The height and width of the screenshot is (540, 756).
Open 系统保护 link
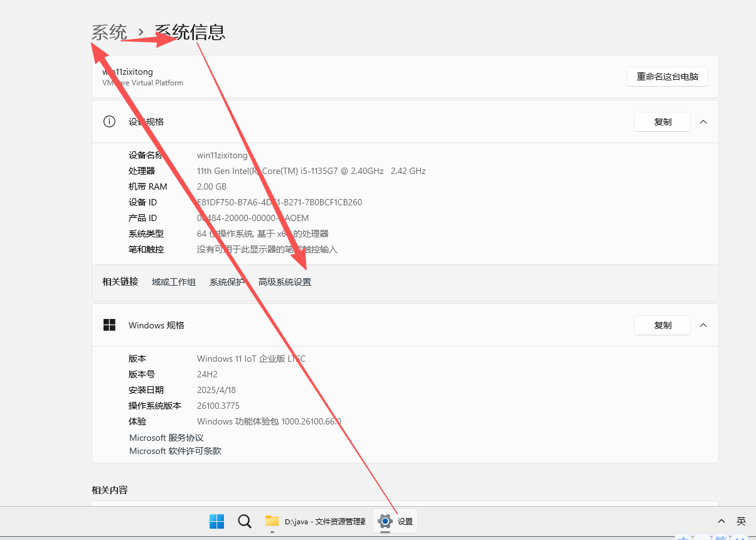click(227, 282)
